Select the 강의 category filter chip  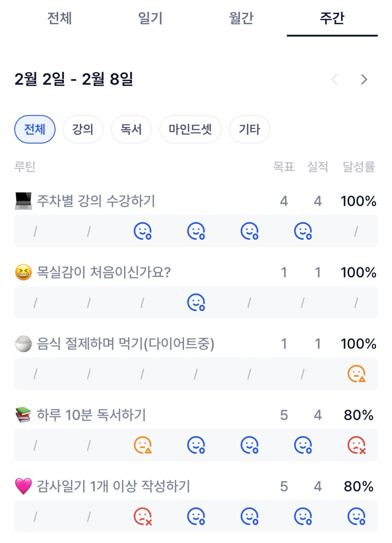pos(83,129)
